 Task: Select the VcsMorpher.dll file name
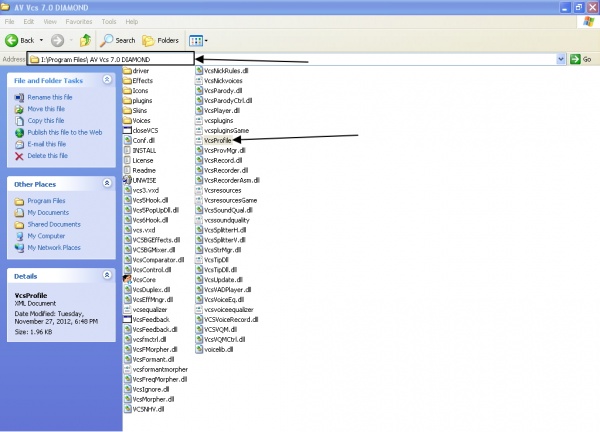153,399
